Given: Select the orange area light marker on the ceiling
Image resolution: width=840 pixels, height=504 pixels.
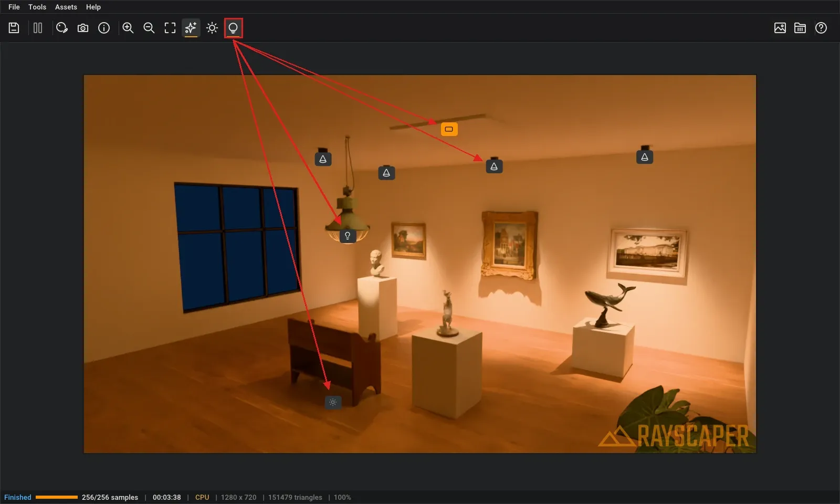Looking at the screenshot, I should 449,129.
